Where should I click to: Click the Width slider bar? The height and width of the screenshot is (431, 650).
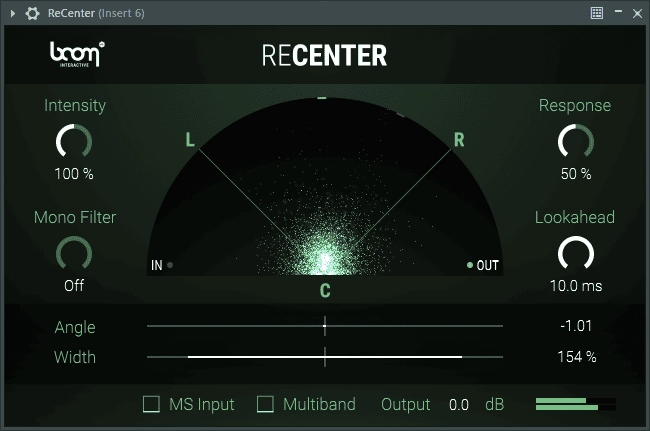(x=325, y=356)
